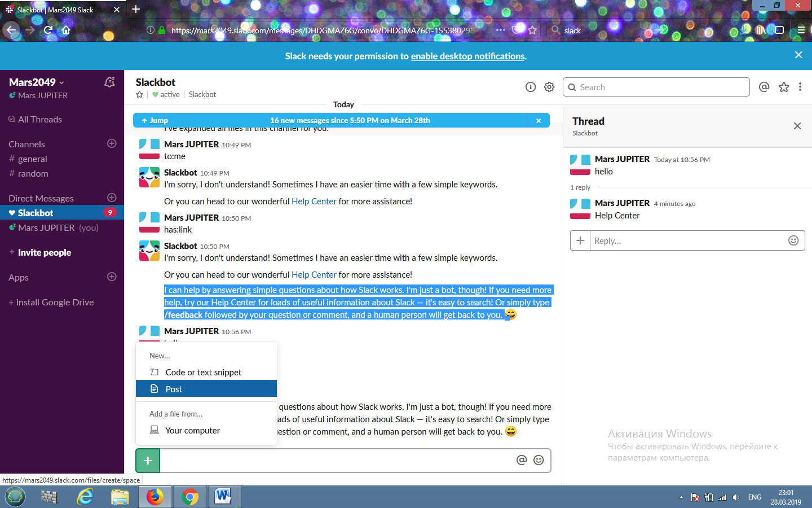Expand the Mars2049 workspace menu
The height and width of the screenshot is (508, 812).
[37, 82]
